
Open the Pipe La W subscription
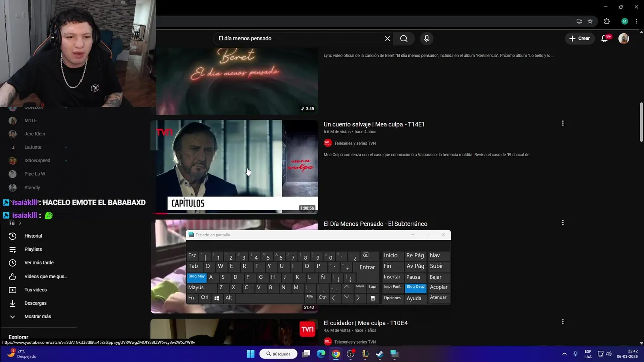coord(35,174)
